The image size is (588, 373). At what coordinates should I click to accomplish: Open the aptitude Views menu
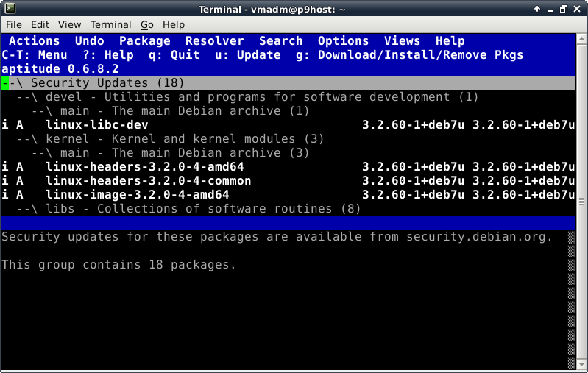[x=402, y=41]
